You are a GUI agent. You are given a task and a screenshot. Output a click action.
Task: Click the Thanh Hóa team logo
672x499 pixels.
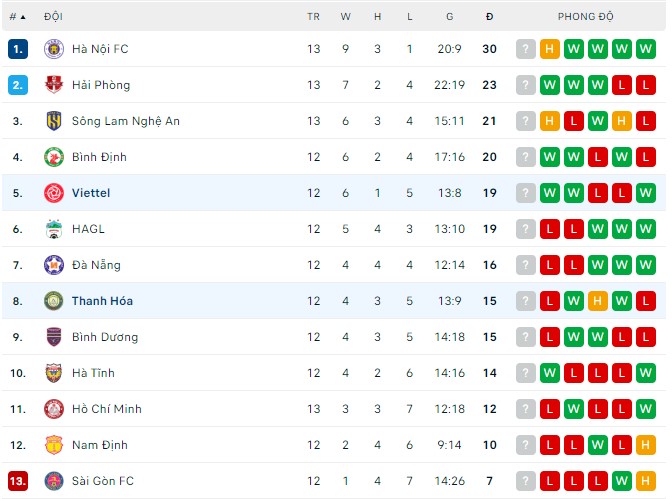[53, 301]
